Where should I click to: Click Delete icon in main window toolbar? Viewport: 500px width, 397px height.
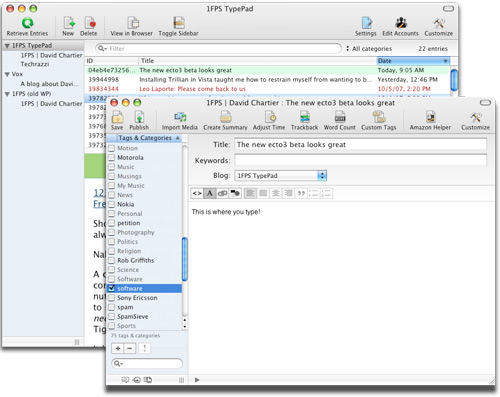[89, 27]
